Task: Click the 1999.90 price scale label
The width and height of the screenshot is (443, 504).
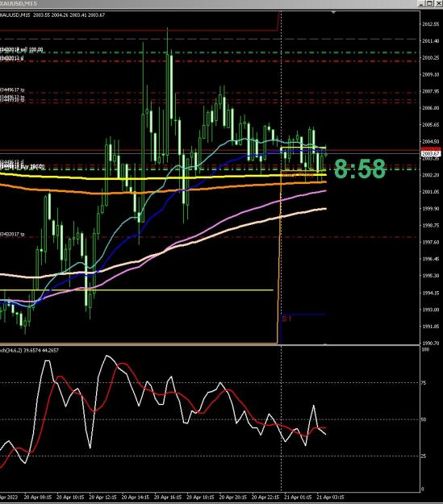Action: [431, 209]
